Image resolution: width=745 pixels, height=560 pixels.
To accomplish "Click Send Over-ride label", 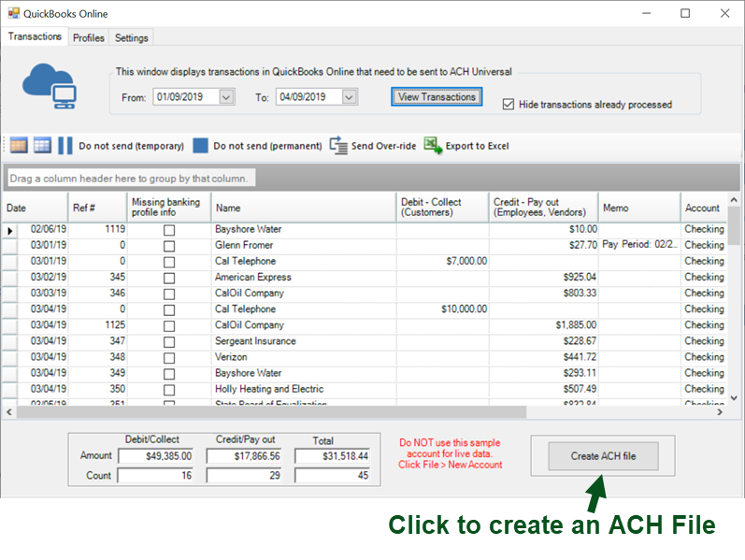I will pyautogui.click(x=383, y=146).
